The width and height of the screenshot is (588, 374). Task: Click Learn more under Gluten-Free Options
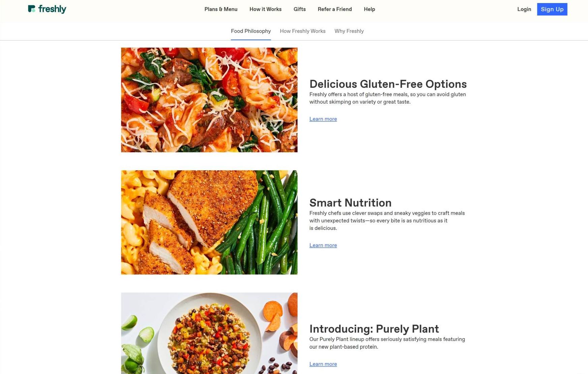[x=323, y=119]
